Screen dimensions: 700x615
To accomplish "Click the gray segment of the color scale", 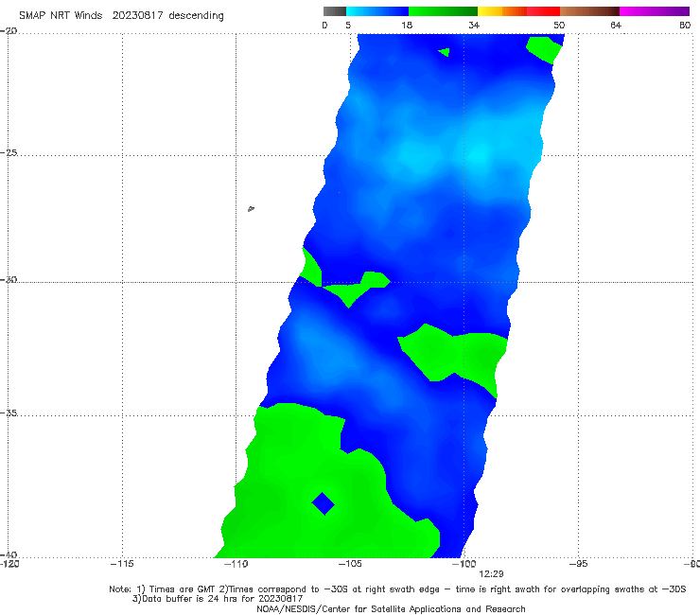I will (334, 11).
